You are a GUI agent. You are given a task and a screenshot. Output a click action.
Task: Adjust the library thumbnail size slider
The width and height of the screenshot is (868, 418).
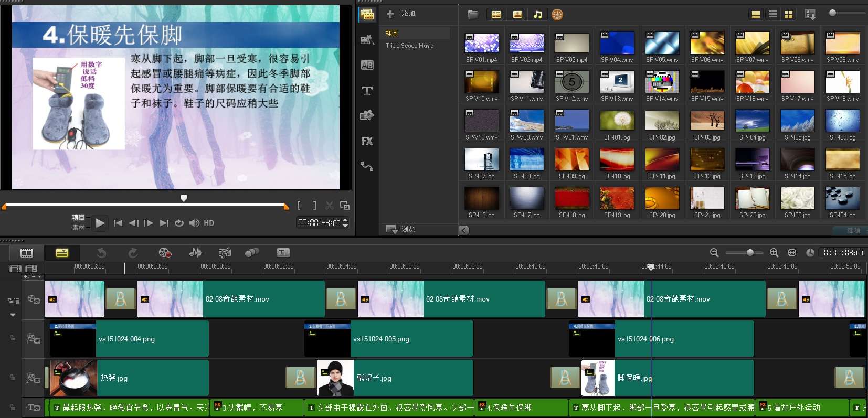click(x=832, y=13)
